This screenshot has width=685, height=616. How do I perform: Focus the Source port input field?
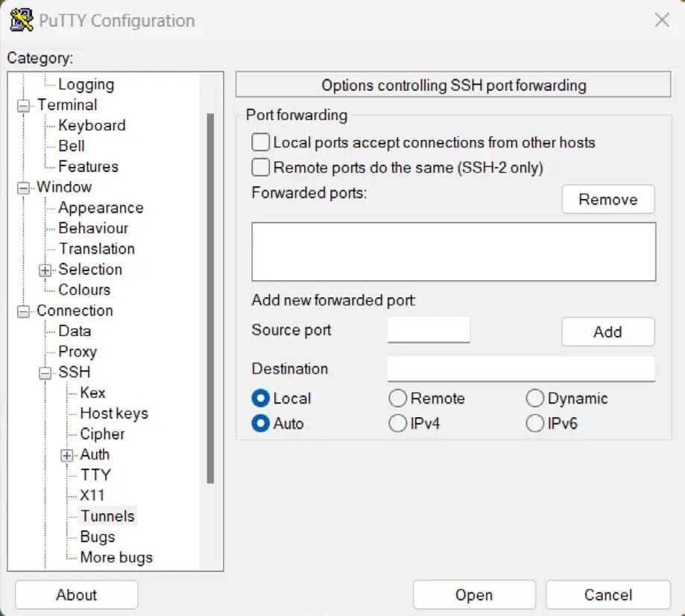[428, 330]
